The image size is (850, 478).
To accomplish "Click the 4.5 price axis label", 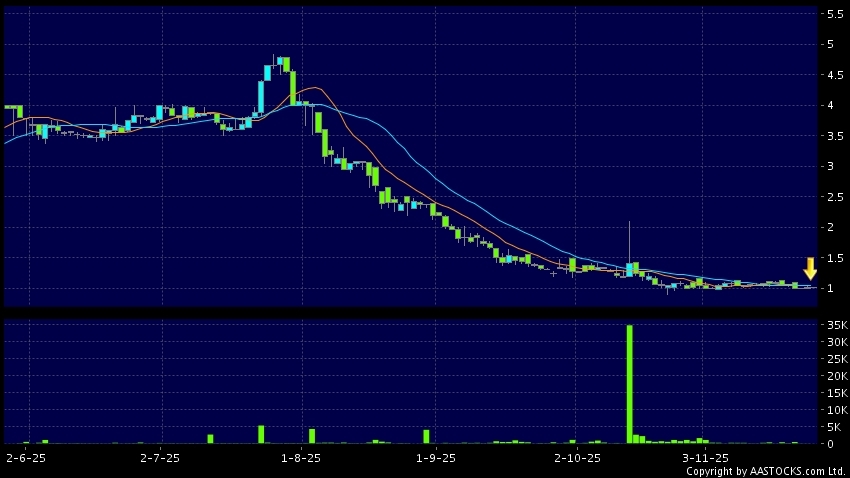I will click(833, 75).
